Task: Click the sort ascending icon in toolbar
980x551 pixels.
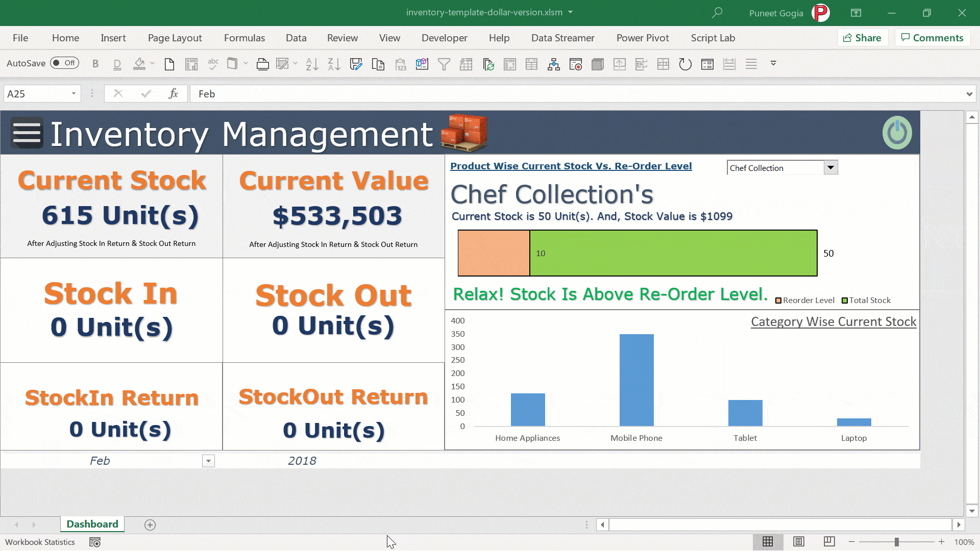Action: click(312, 63)
